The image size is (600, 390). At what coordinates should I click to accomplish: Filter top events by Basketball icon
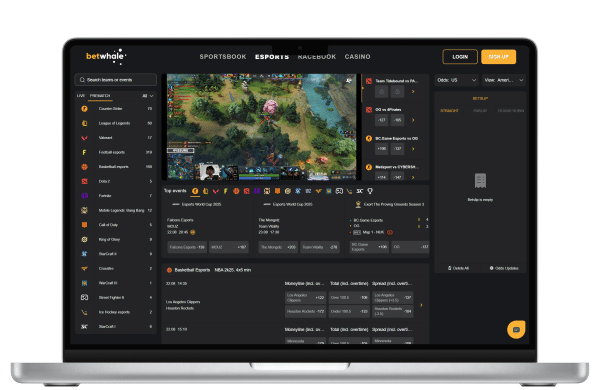tap(236, 191)
